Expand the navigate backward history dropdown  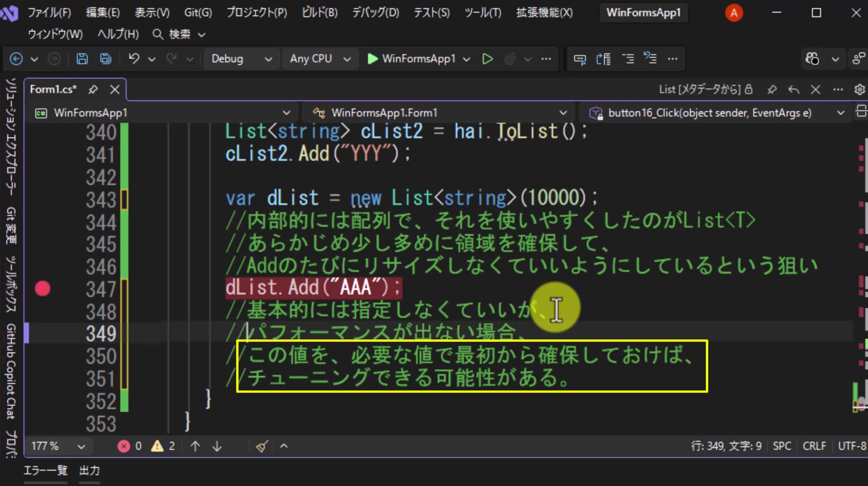point(34,59)
